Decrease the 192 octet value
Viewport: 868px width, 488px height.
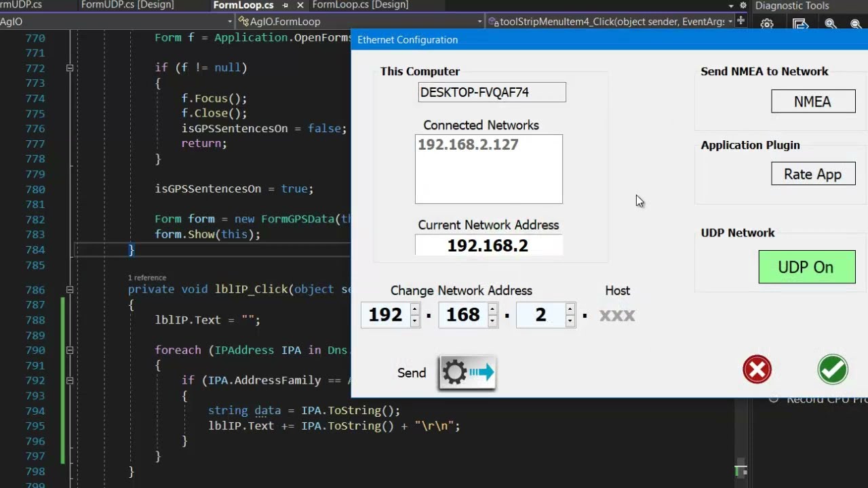tap(414, 321)
